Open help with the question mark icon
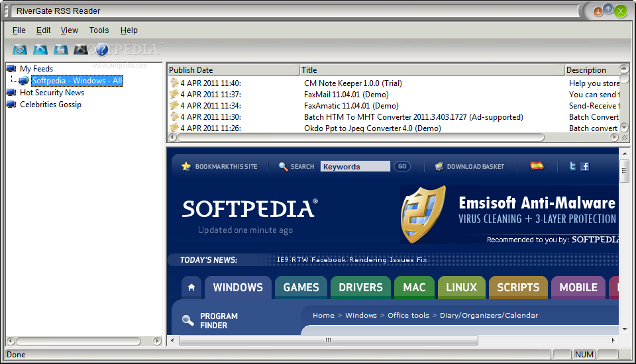636x364 pixels. click(x=102, y=50)
